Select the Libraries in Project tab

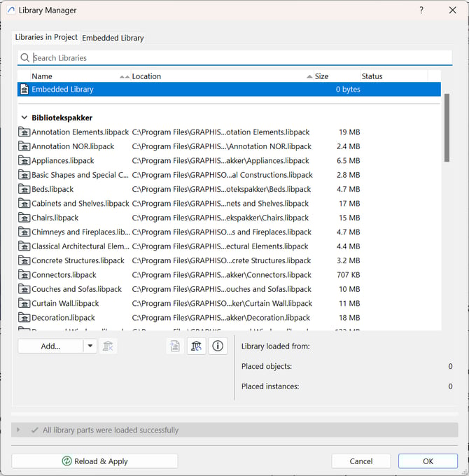click(46, 37)
